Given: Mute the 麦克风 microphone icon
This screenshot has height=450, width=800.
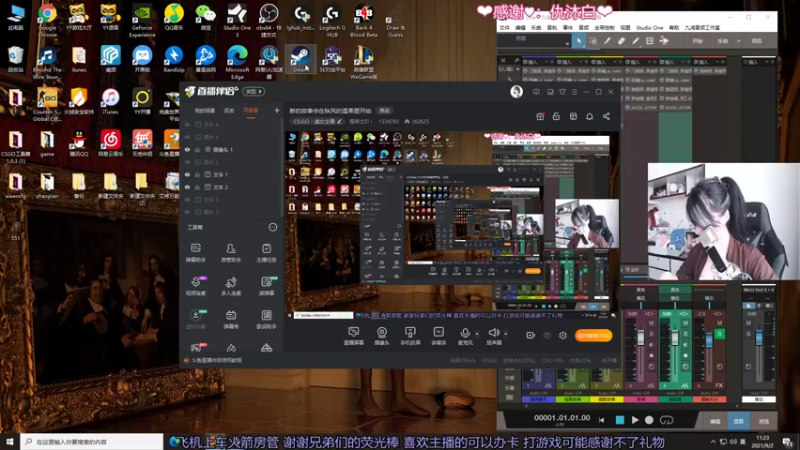Looking at the screenshot, I should click(465, 333).
